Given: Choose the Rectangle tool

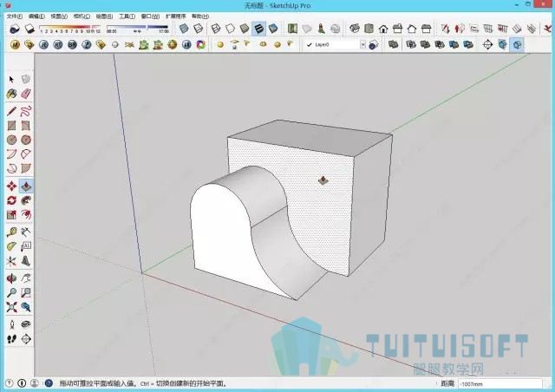Looking at the screenshot, I should (11, 126).
